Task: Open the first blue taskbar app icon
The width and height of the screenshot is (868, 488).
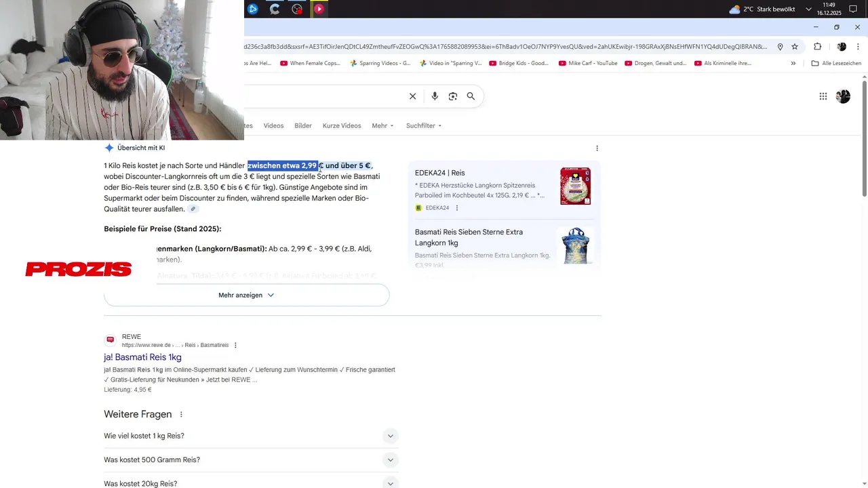Action: coord(253,9)
